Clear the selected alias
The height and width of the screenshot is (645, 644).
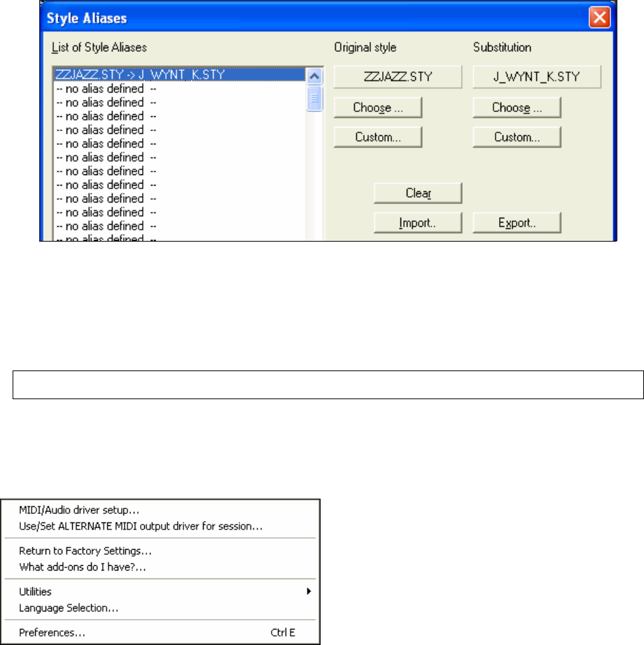tap(418, 193)
